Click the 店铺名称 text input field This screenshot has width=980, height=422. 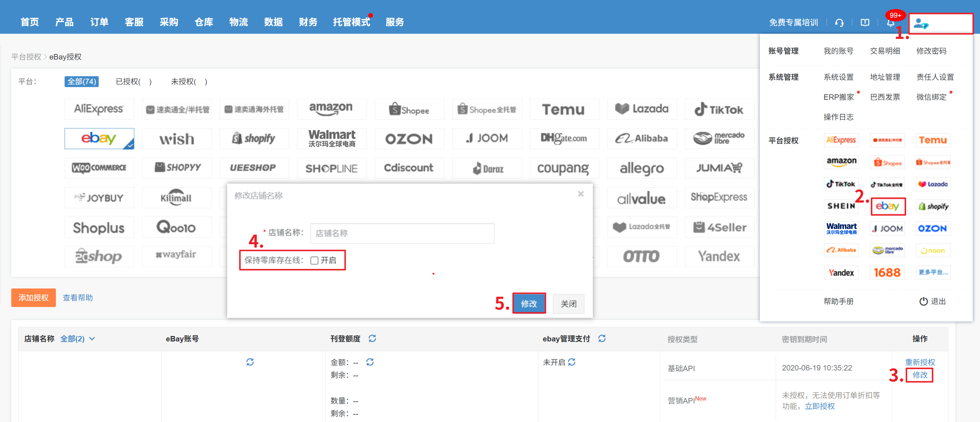(x=402, y=233)
